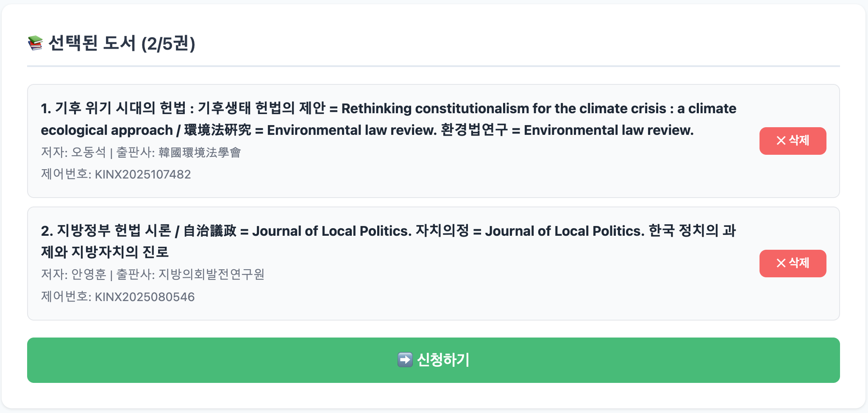Click control number KINX2025107482
Screen dimensions: 868x413
(x=142, y=174)
